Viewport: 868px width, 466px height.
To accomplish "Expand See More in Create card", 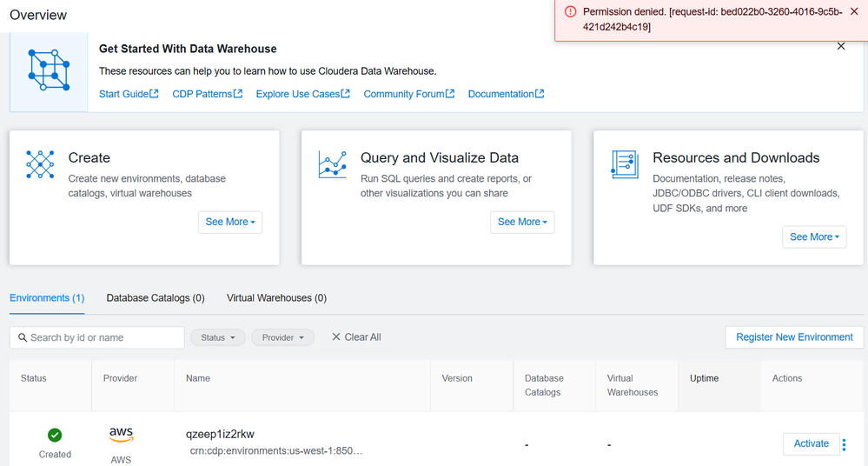I will point(230,223).
